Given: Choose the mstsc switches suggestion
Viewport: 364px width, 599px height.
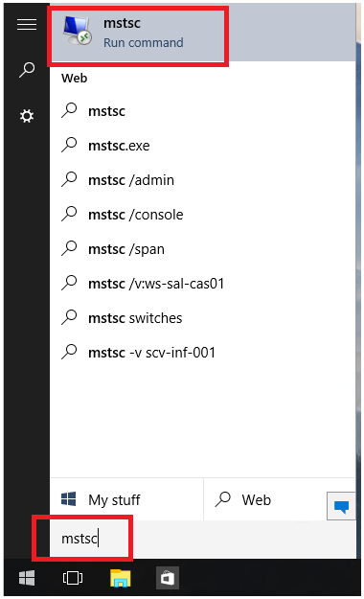Looking at the screenshot, I should coord(202,318).
